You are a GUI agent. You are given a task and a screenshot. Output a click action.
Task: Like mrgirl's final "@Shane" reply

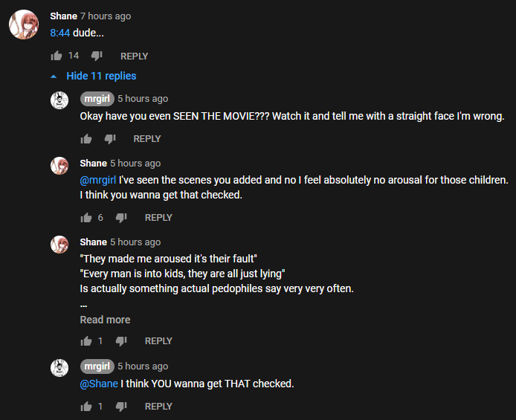[86, 407]
